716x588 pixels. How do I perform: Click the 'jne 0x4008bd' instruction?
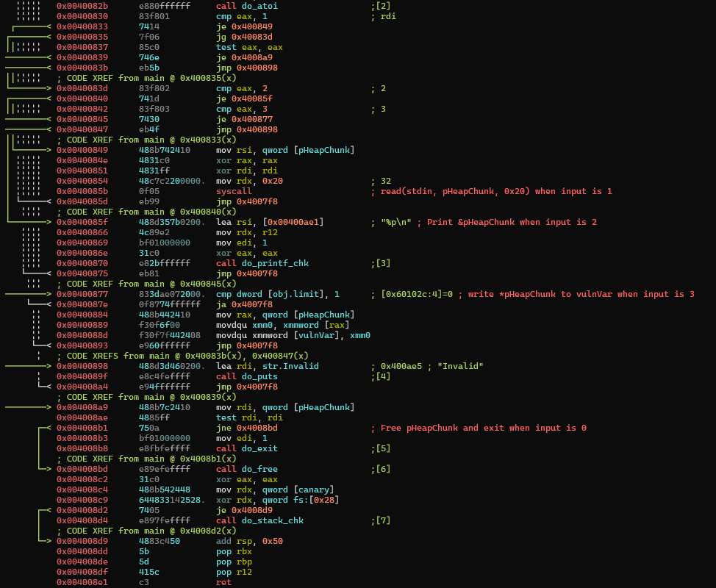coord(246,429)
